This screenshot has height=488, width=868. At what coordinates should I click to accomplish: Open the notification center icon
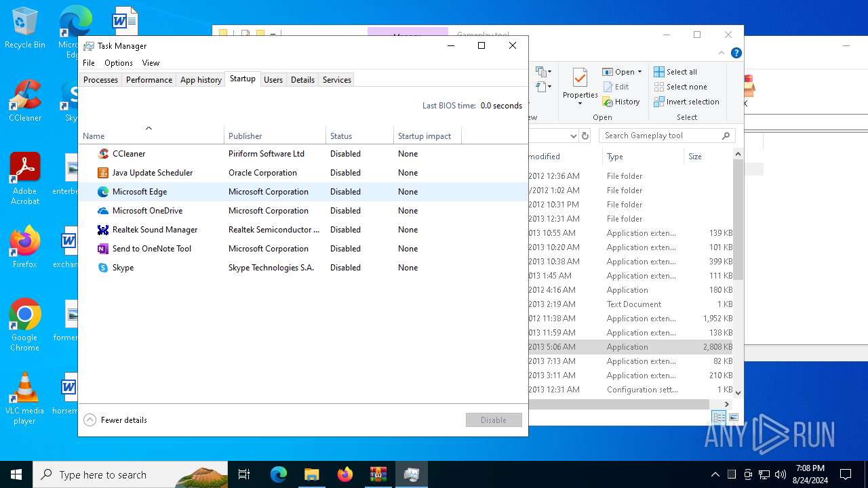click(846, 474)
